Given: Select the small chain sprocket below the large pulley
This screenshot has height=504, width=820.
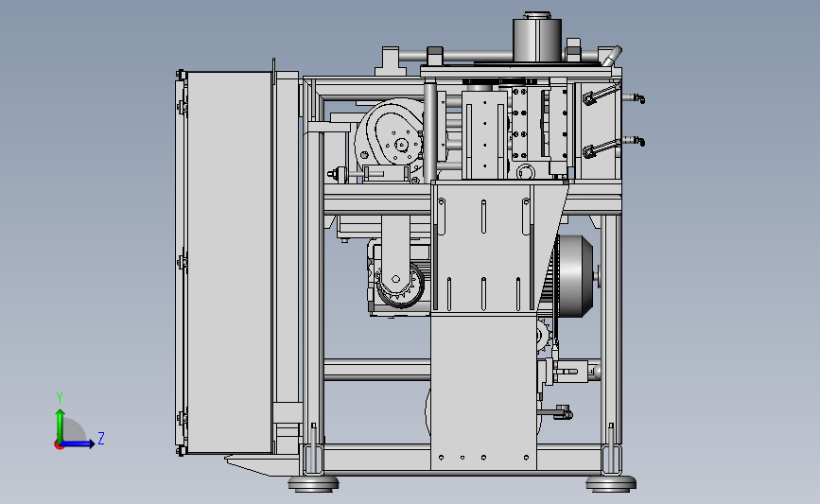Looking at the screenshot, I should (544, 337).
